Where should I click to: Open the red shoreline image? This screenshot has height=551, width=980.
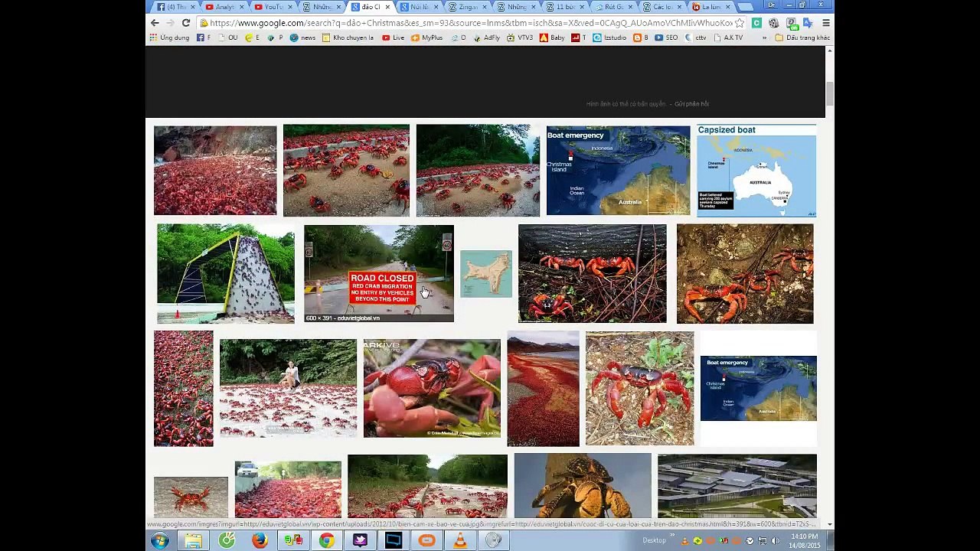pyautogui.click(x=543, y=388)
